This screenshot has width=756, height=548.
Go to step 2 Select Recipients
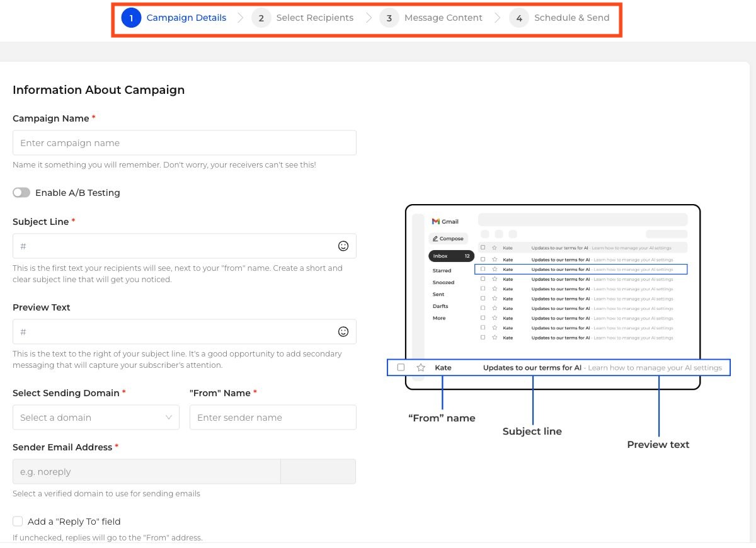(302, 18)
